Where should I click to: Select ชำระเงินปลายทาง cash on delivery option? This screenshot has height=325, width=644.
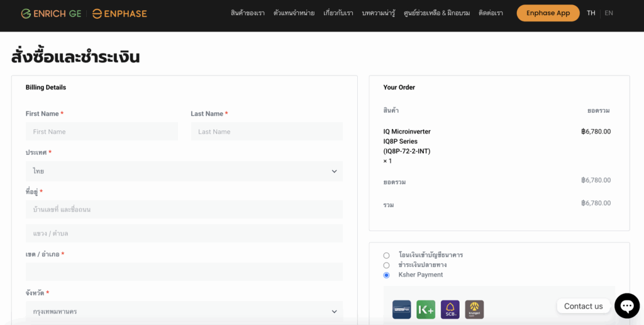pyautogui.click(x=386, y=265)
